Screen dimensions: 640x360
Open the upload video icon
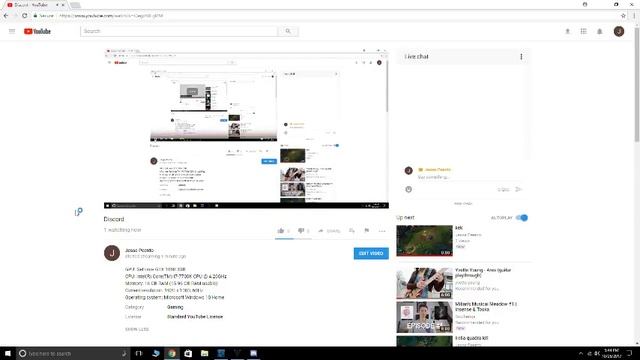pos(567,31)
